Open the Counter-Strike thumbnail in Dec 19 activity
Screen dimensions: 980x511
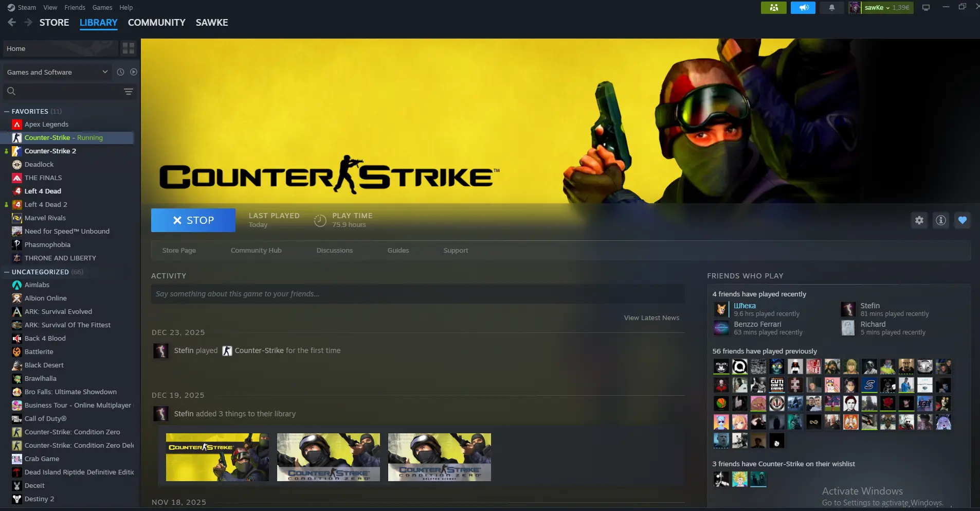point(217,457)
